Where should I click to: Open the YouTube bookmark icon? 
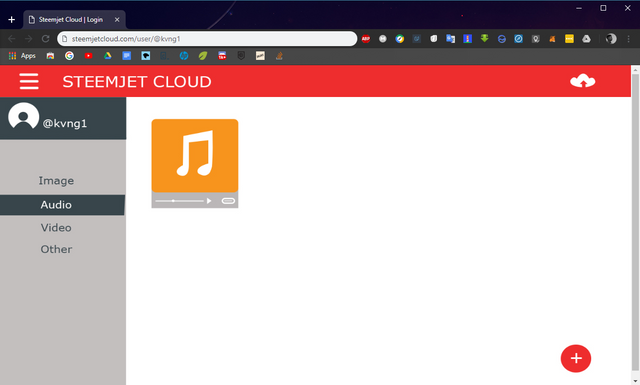pyautogui.click(x=89, y=56)
